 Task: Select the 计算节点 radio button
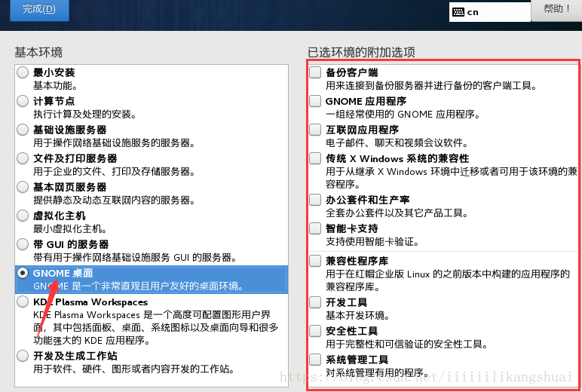pos(23,101)
